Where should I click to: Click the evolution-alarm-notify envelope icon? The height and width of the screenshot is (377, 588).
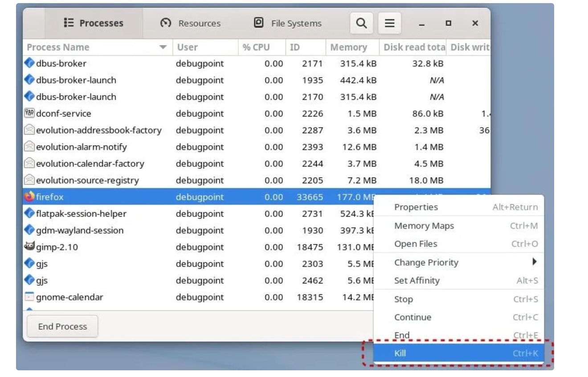[x=29, y=147]
